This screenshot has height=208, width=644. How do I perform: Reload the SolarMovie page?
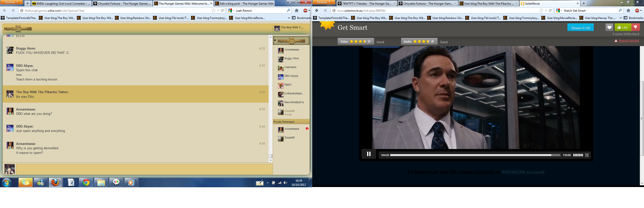(550, 10)
